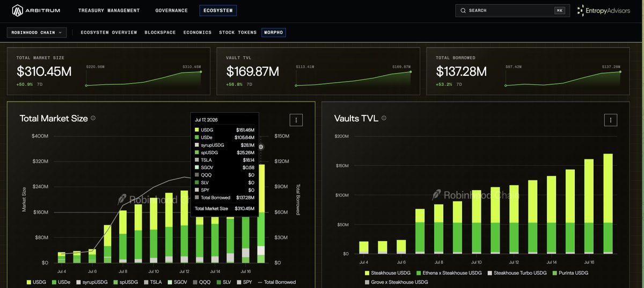Screen dimensions: 644x288
Task: Open the Treasury Management menu
Action: pyautogui.click(x=109, y=10)
